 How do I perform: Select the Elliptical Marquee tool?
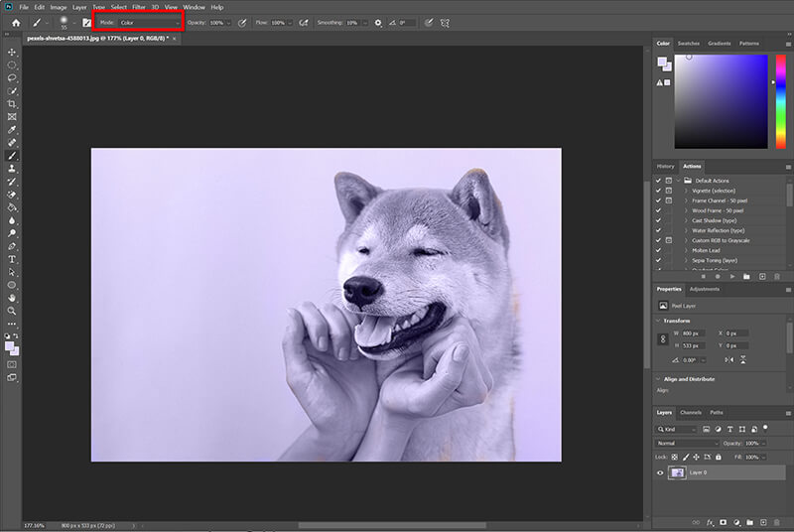point(12,66)
